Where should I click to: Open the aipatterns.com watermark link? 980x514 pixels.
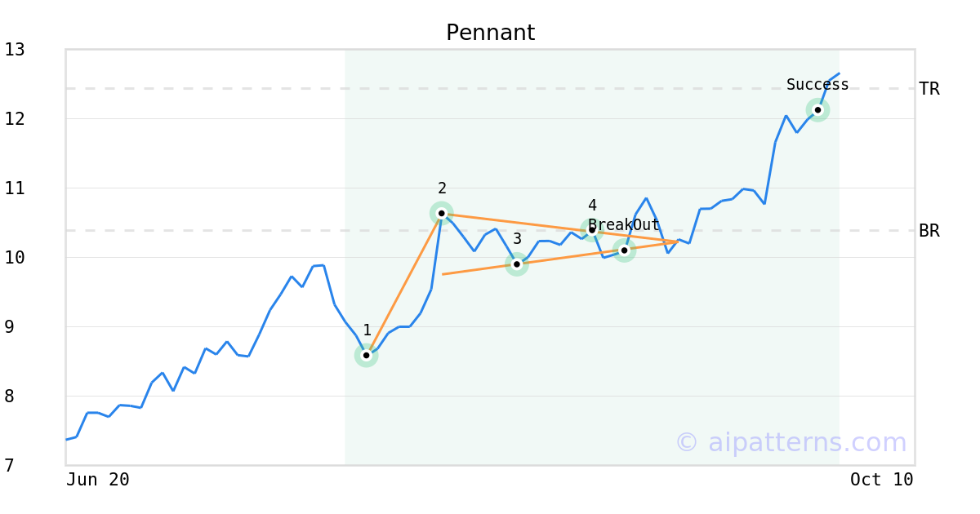point(791,442)
